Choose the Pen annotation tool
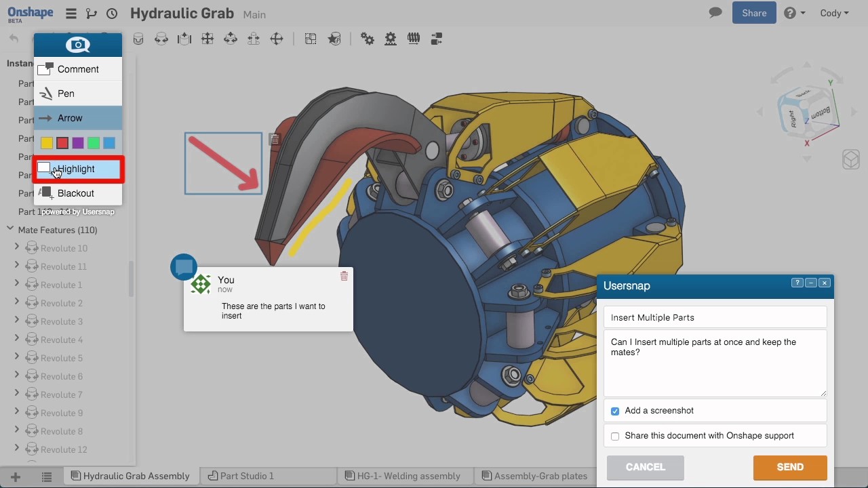Screen dimensions: 868x488 pyautogui.click(x=78, y=94)
